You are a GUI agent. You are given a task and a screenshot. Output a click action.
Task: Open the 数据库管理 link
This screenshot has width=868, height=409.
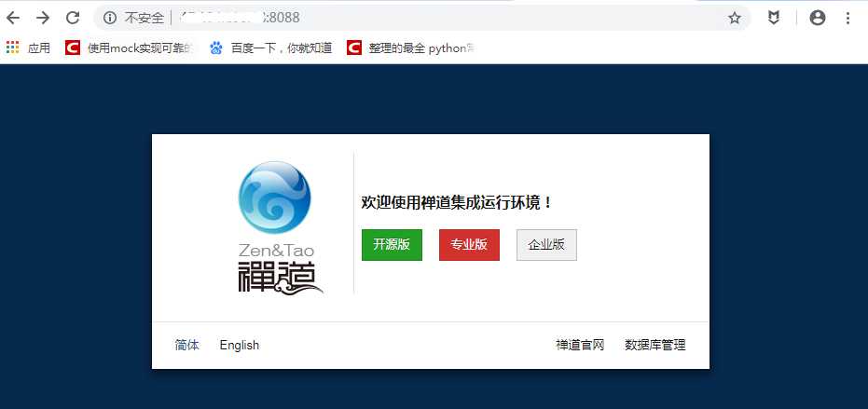coord(654,346)
